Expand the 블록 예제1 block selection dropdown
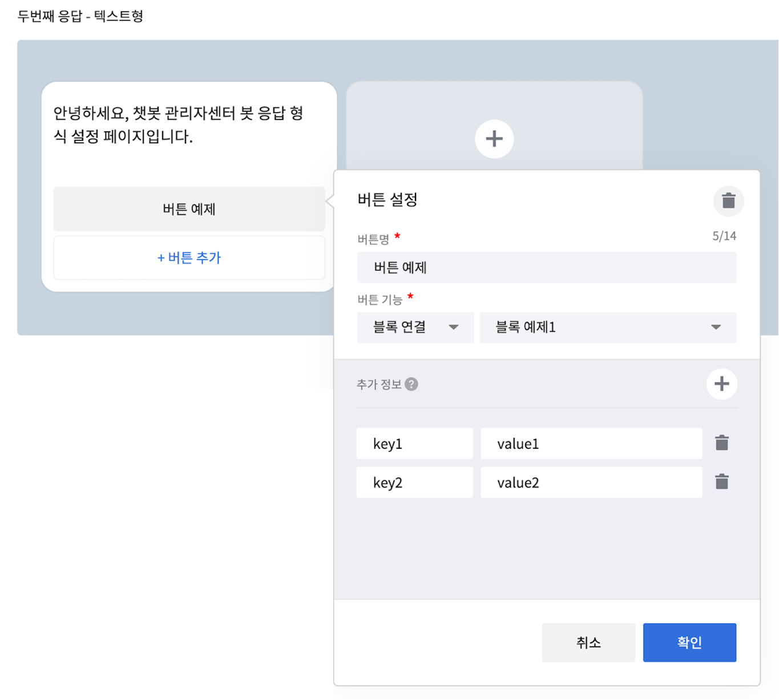The width and height of the screenshot is (779, 700). [x=607, y=327]
